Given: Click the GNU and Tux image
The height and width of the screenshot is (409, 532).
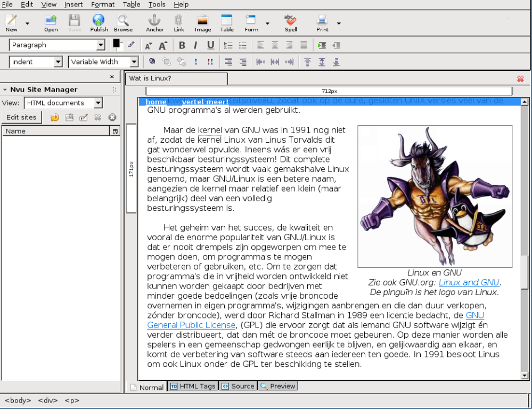Looking at the screenshot, I should tap(435, 197).
